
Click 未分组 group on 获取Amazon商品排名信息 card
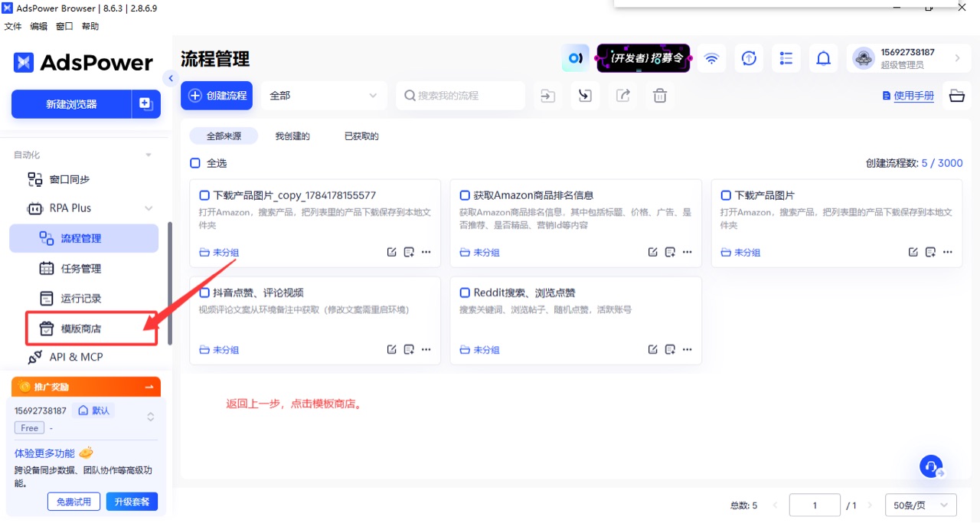[x=479, y=252]
